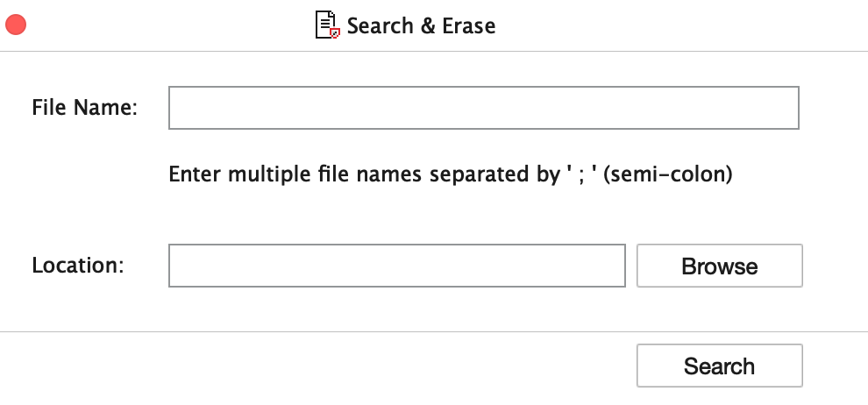This screenshot has height=405, width=868.
Task: Hit the Search button at bottom right
Action: click(x=720, y=366)
